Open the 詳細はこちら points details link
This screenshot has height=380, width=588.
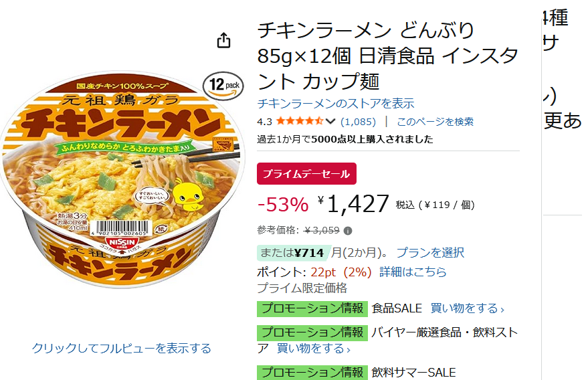tap(413, 272)
